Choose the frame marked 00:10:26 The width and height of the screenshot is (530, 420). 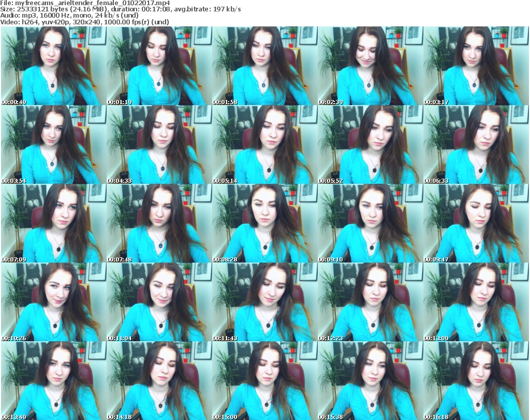53,302
